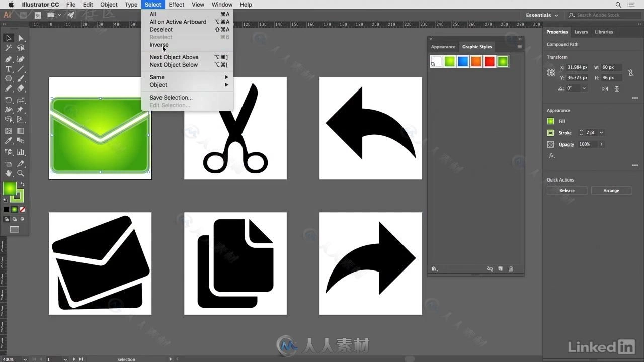The image size is (644, 362).
Task: Apply the blue graphic style swatch
Action: tap(463, 61)
